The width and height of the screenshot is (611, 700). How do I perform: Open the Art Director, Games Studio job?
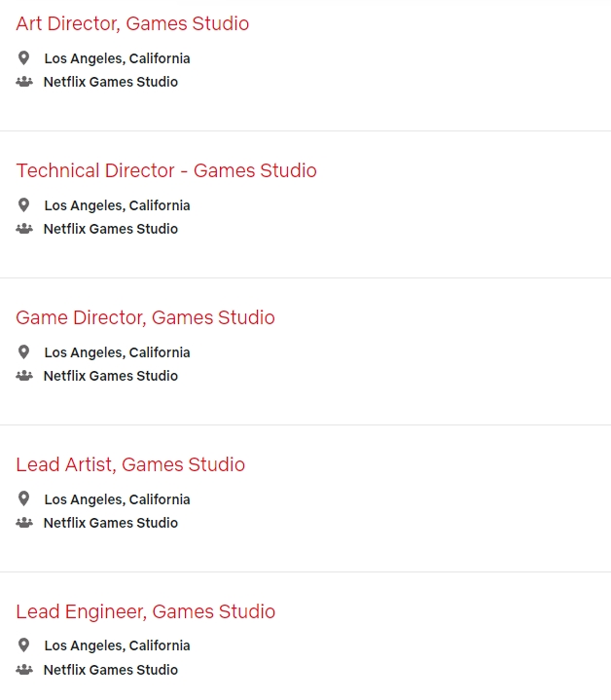pos(132,23)
